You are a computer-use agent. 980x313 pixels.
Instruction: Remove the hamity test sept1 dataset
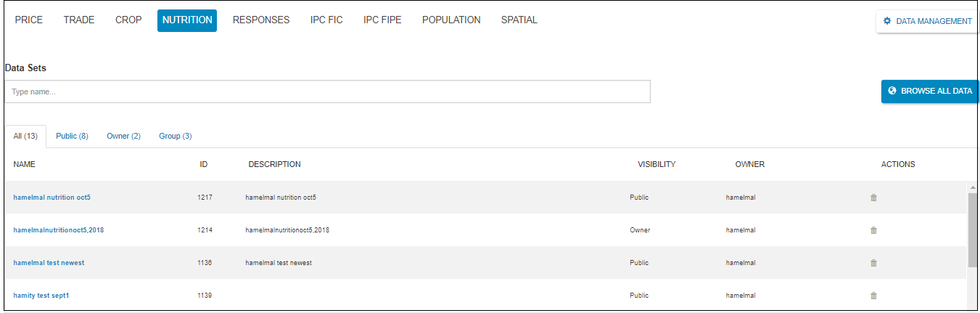click(873, 296)
